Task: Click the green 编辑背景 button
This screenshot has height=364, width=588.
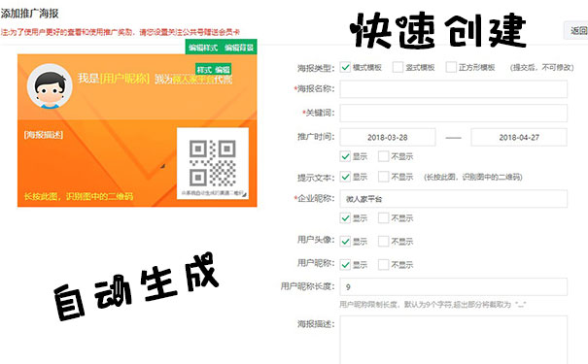Action: [x=239, y=48]
